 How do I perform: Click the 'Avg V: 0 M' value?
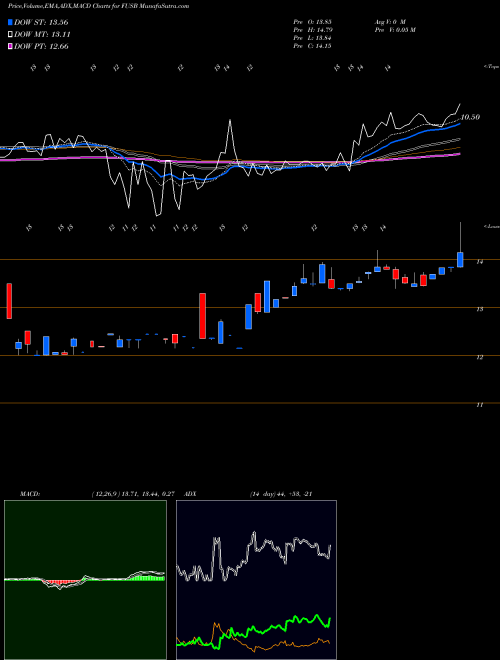389,21
